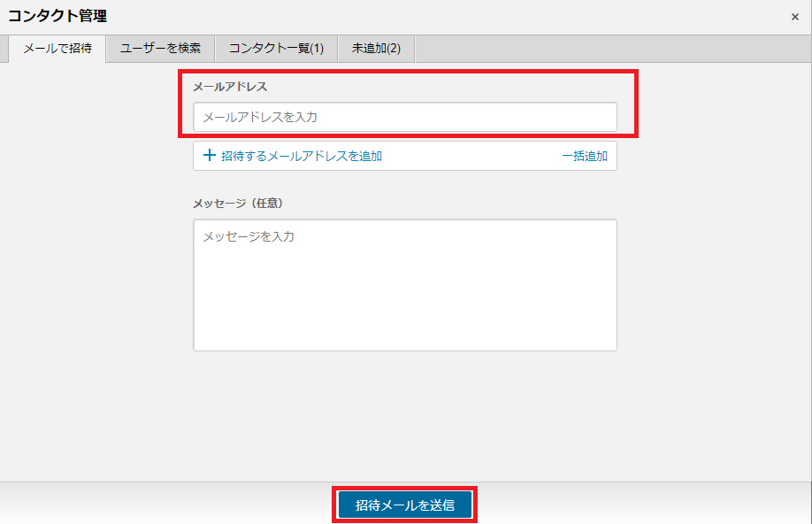Image resolution: width=812 pixels, height=524 pixels.
Task: Click the plus icon for adding address
Action: coord(209,156)
